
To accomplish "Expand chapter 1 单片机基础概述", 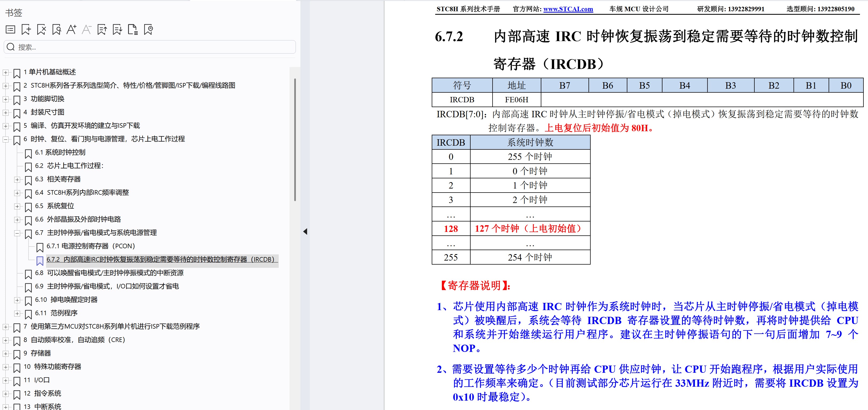I will click(5, 72).
